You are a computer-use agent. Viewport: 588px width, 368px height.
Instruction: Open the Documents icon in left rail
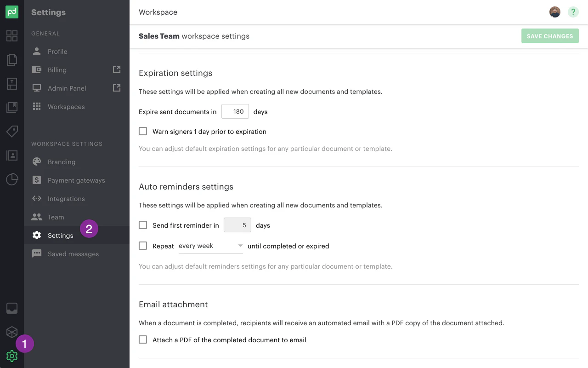coord(12,59)
